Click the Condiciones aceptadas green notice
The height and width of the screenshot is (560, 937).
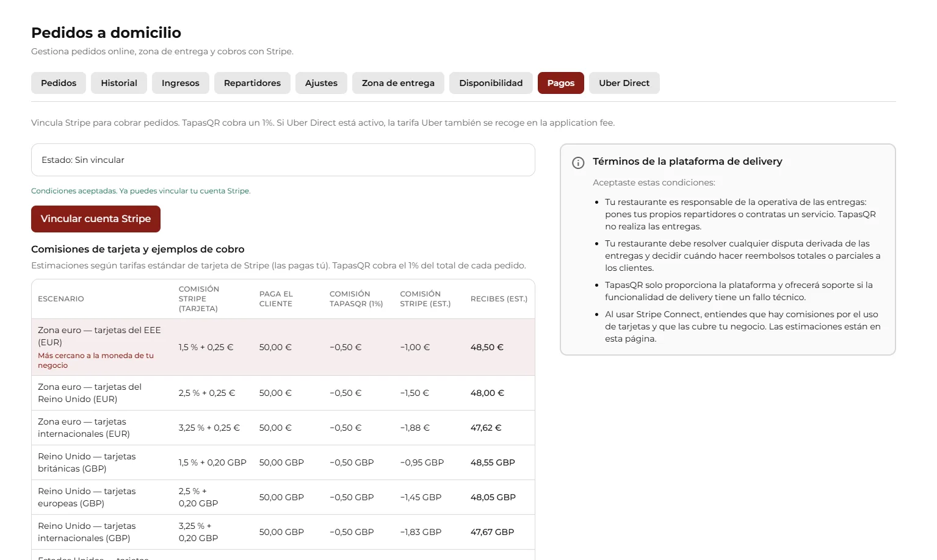coord(141,191)
